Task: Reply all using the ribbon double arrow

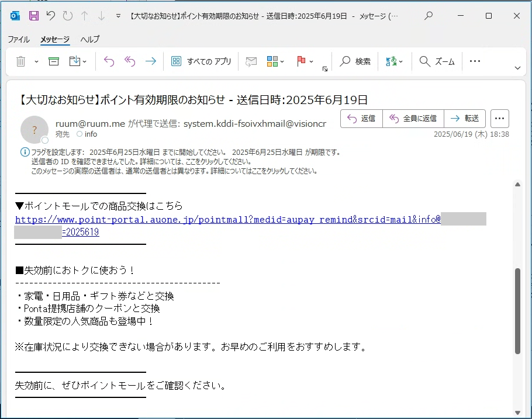Action: [130, 61]
